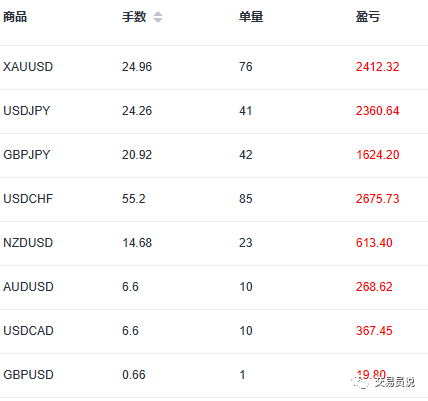This screenshot has height=401, width=428.
Task: Sort descending using 手数 down arrow
Action: point(158,20)
